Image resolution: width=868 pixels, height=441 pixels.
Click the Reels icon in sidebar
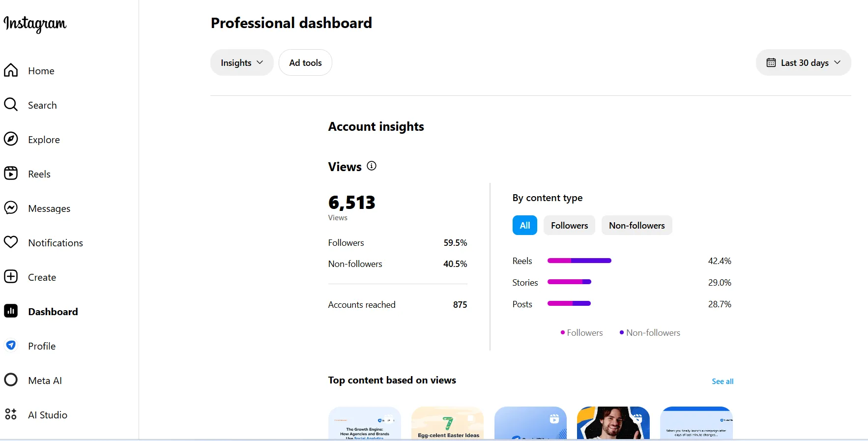click(11, 174)
